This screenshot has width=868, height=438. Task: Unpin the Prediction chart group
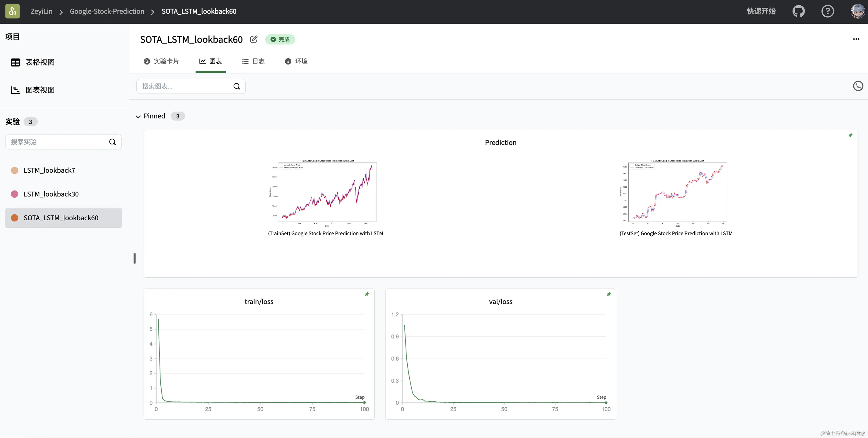[850, 135]
